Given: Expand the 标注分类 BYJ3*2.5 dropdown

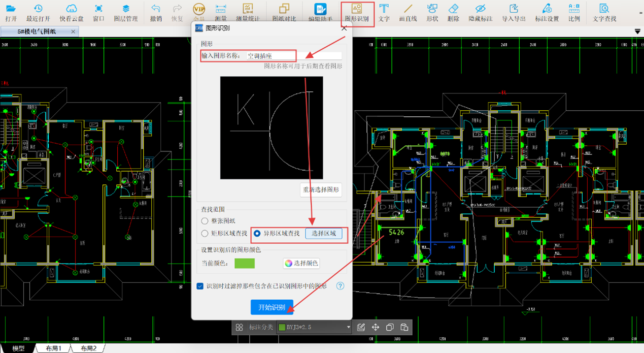Looking at the screenshot, I should tap(348, 328).
